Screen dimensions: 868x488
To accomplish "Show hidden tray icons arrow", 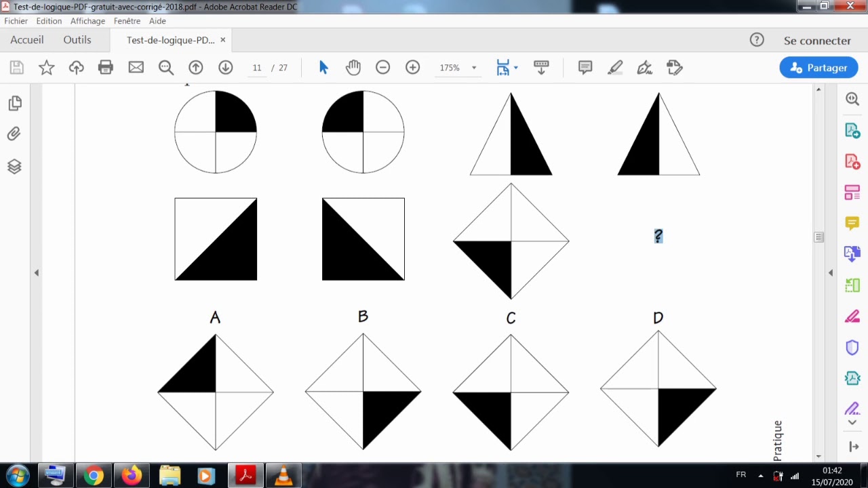I will coord(761,475).
